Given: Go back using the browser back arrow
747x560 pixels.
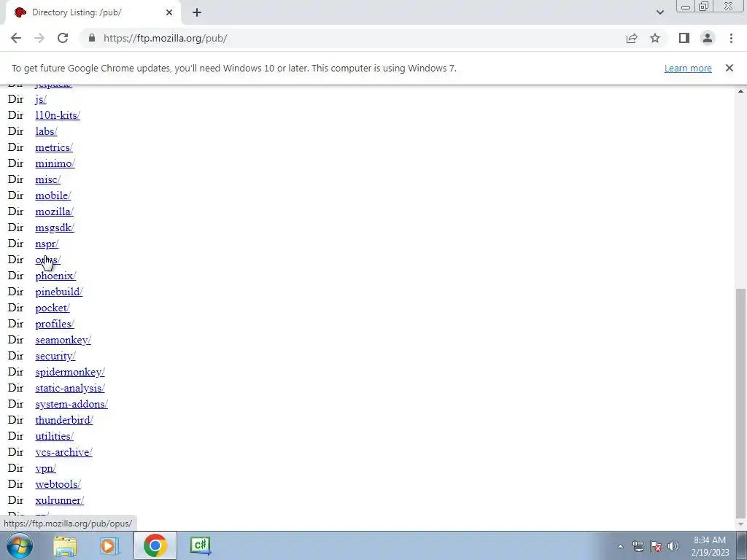Looking at the screenshot, I should 16,38.
